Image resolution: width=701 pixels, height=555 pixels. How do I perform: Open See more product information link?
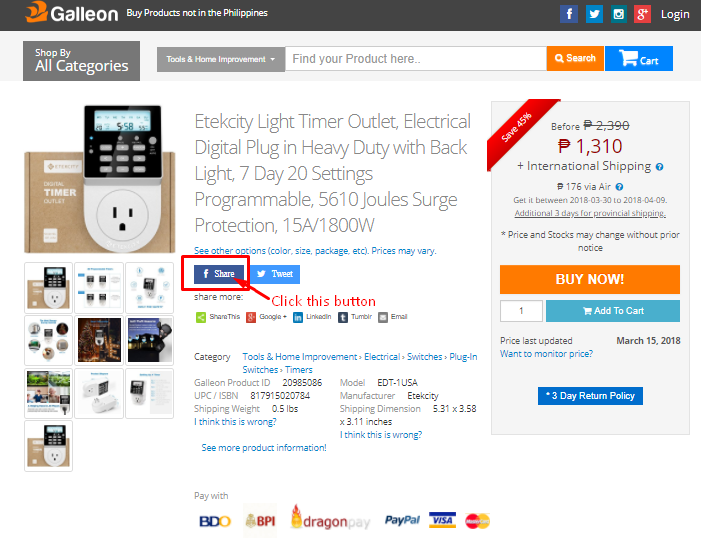tap(264, 448)
